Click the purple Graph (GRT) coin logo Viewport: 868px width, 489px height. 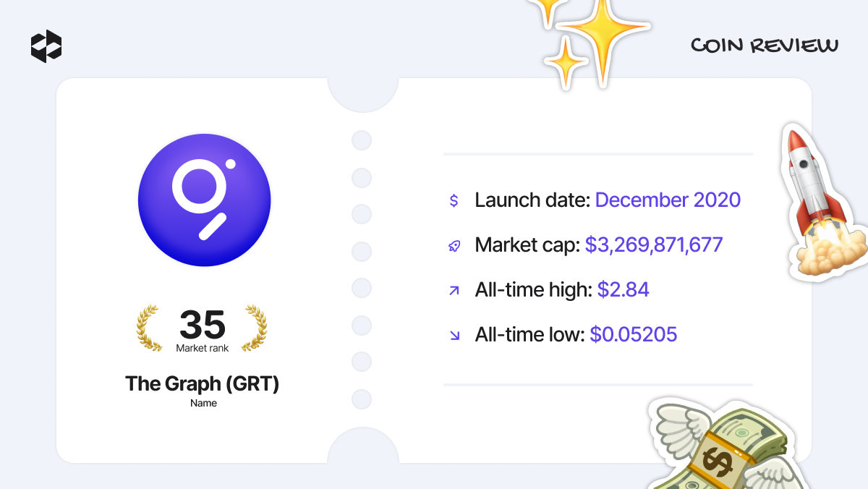point(204,200)
